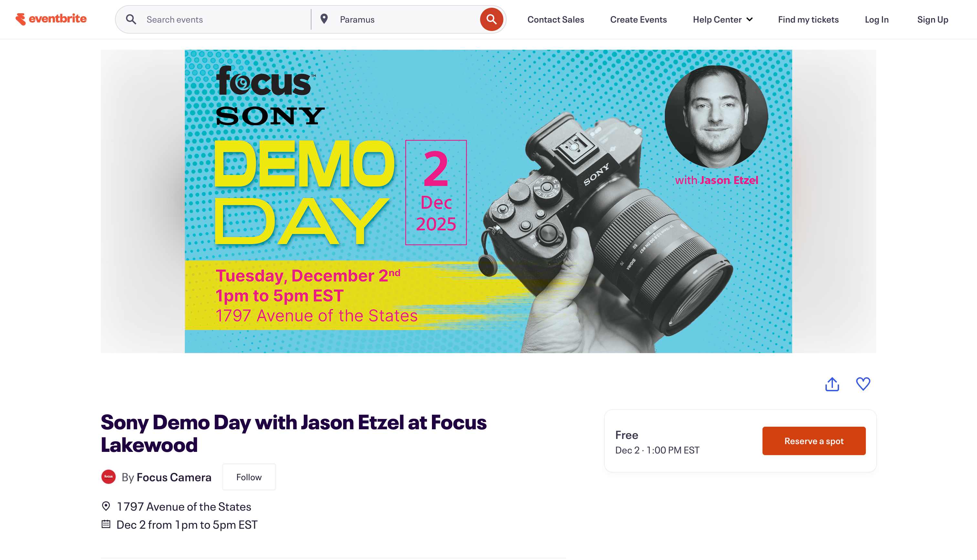Follow the Focus Camera organizer
Screen dimensions: 977x560
[249, 477]
